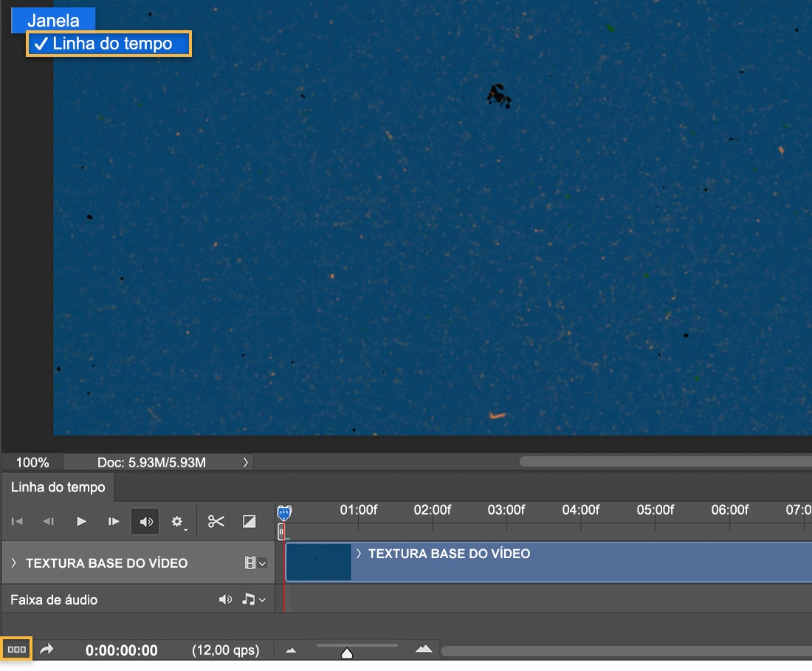
Task: Open document info arrow next to Doc size
Action: 246,462
